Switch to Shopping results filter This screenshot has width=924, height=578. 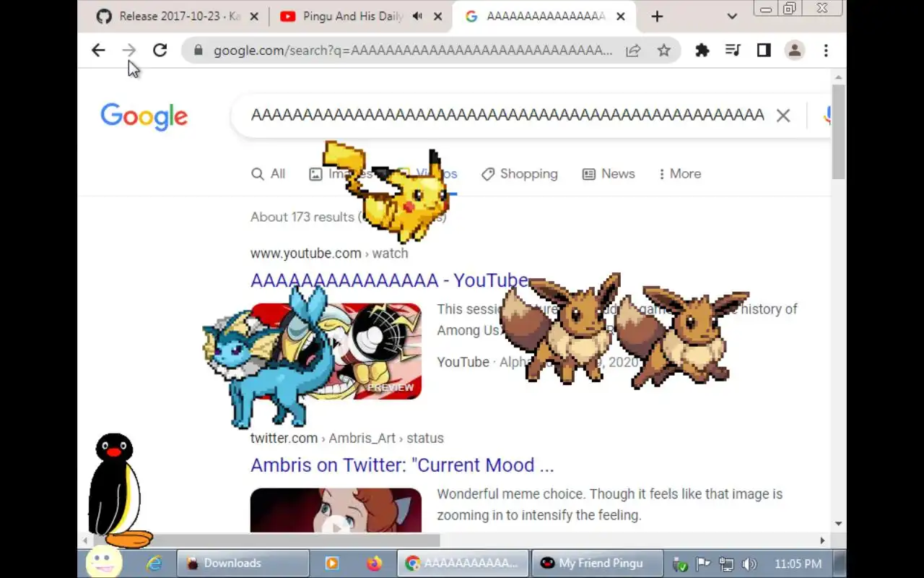coord(520,174)
